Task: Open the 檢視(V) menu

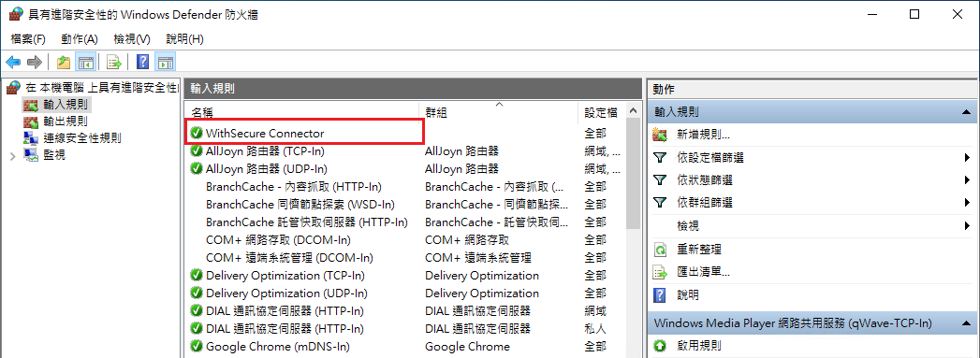Action: point(132,38)
